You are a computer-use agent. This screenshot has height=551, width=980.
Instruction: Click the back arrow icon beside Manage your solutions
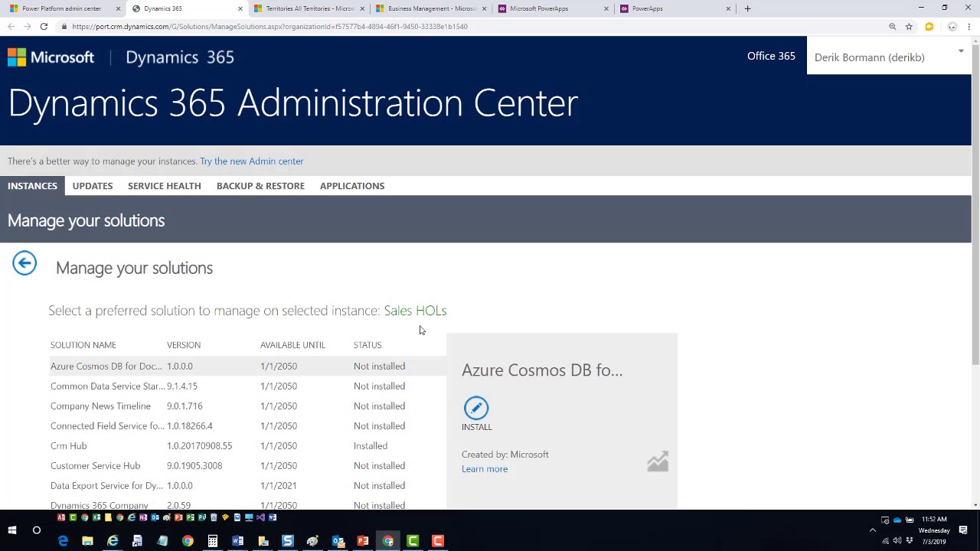(x=24, y=264)
